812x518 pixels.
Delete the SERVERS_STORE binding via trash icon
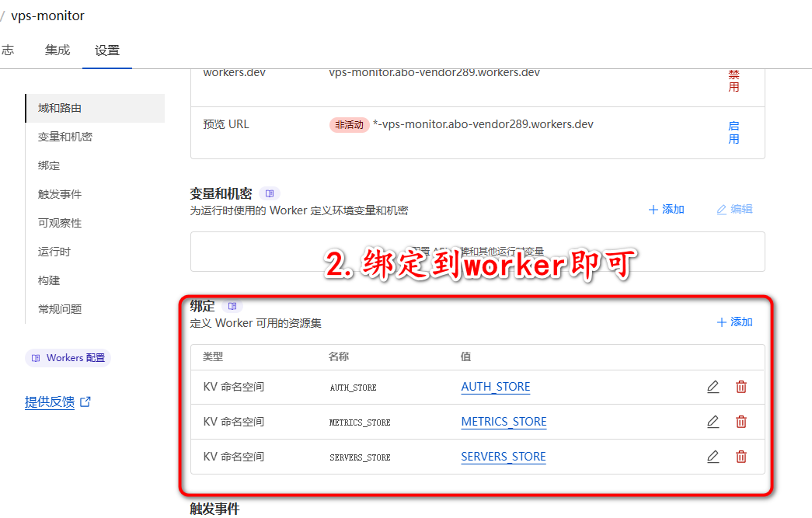741,457
